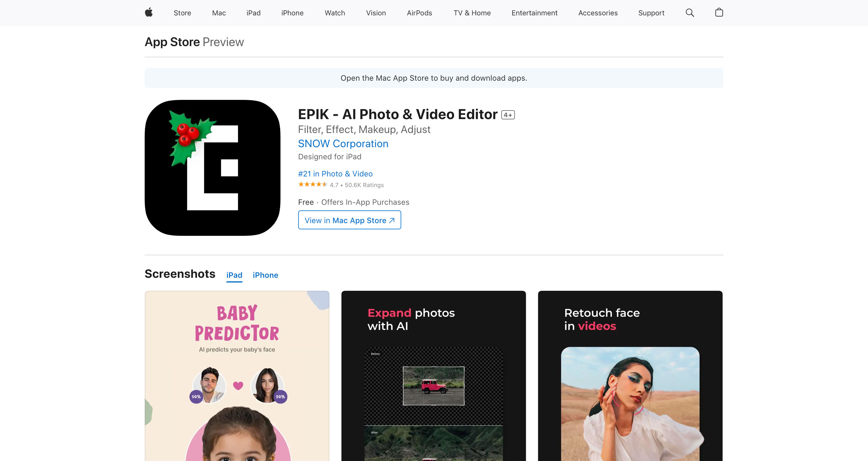Open Retouch face in videos screenshot
868x461 pixels.
pyautogui.click(x=630, y=376)
